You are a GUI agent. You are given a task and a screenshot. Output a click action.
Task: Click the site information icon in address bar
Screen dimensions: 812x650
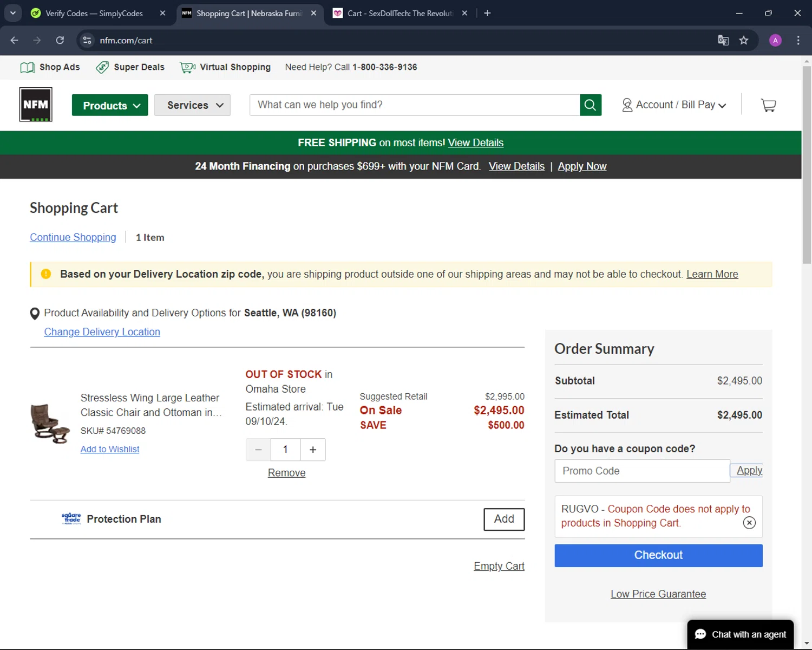pos(87,40)
